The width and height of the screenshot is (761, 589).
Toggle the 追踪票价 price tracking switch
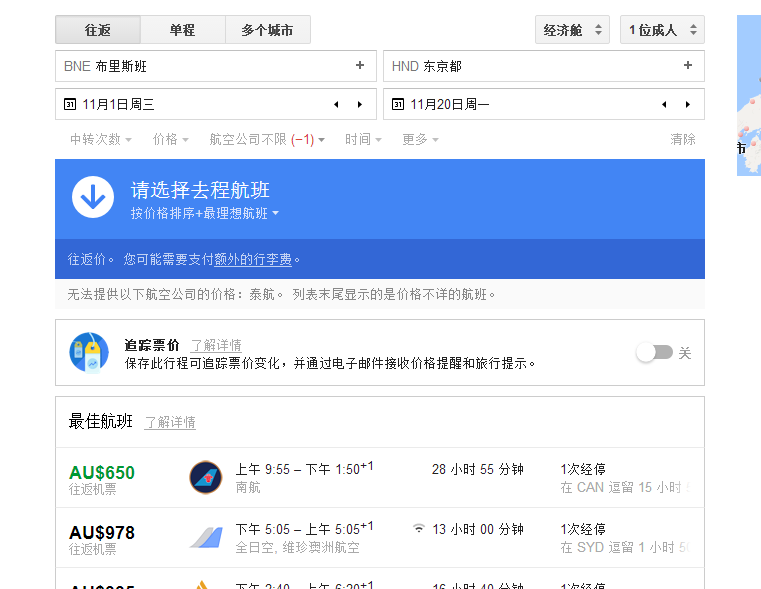[x=655, y=352]
